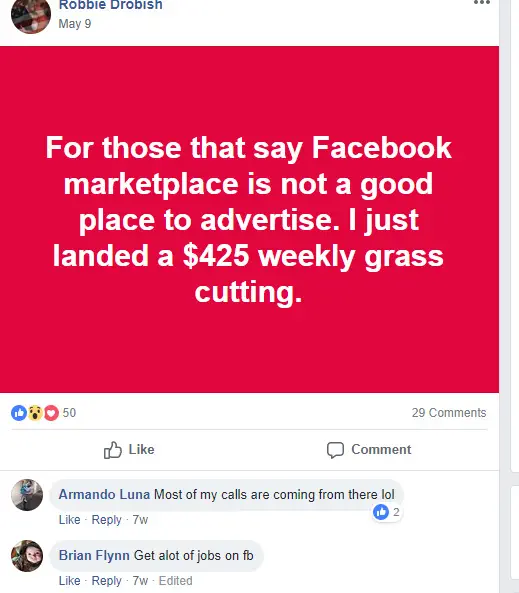519x593 pixels.
Task: Reply to Brian Flynn's comment
Action: (x=106, y=581)
